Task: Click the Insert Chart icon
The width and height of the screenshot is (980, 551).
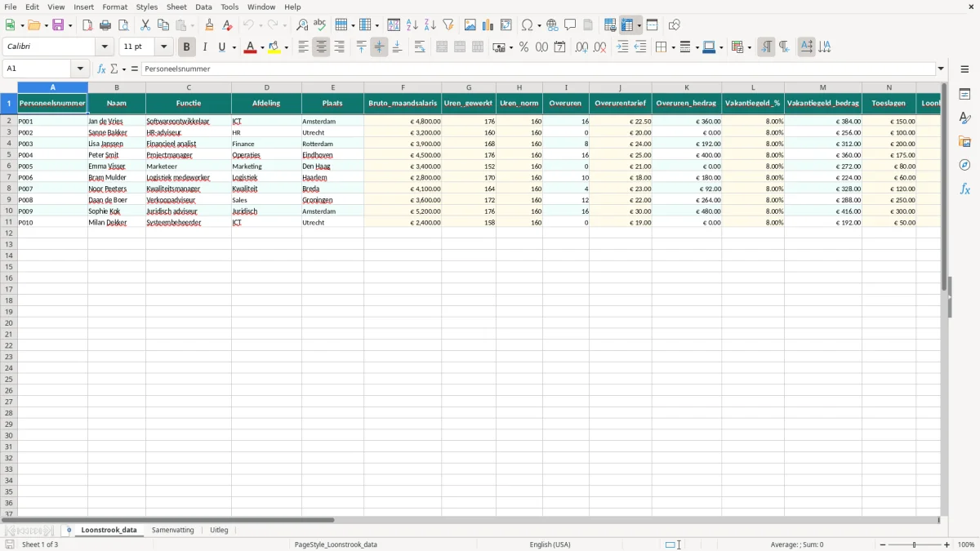Action: coord(488,25)
